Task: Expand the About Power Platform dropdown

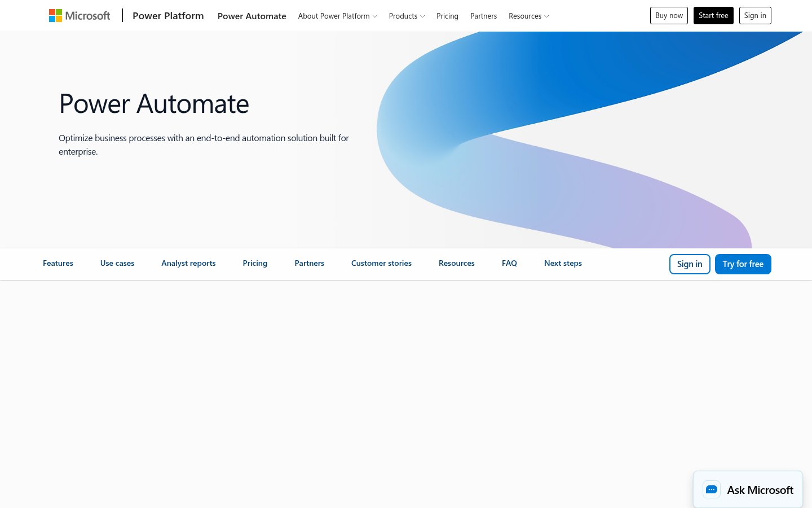Action: pyautogui.click(x=337, y=16)
